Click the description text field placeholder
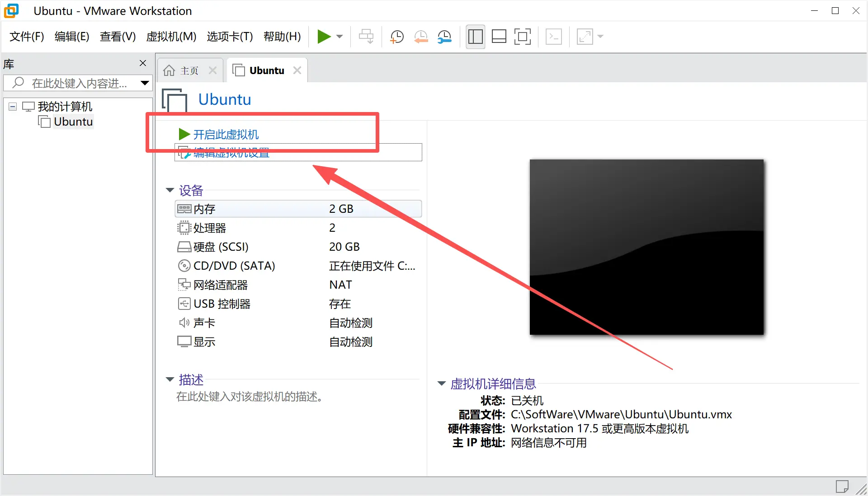The height and width of the screenshot is (496, 868). click(x=250, y=397)
